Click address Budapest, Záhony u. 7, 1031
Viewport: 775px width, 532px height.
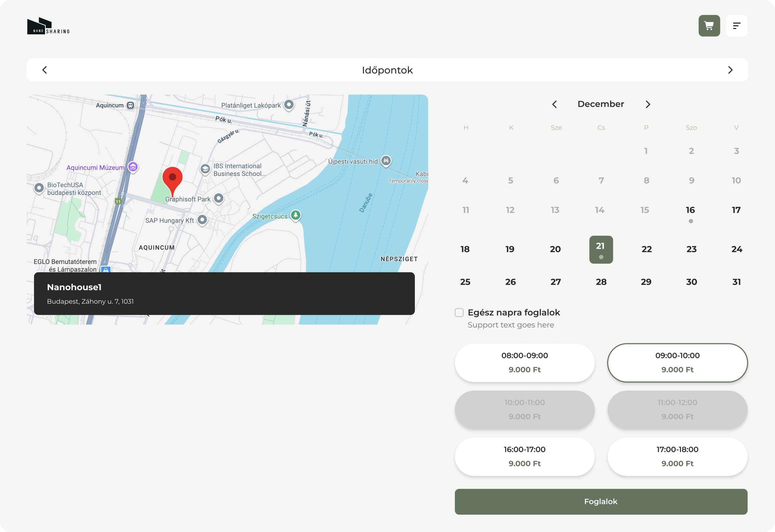click(90, 301)
